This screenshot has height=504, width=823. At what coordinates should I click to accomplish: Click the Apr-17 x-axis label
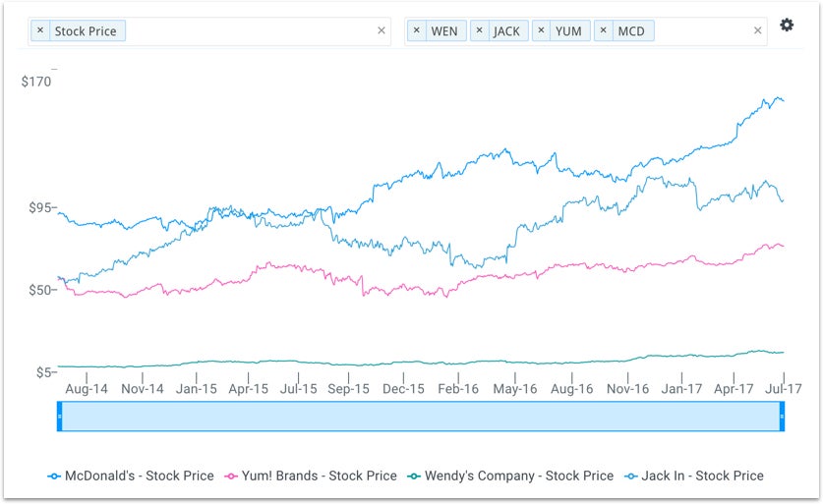tap(734, 389)
